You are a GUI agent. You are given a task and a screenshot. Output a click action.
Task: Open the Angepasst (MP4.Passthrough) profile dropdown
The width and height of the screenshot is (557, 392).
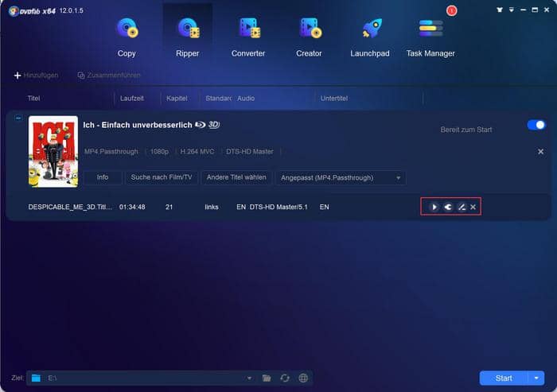tap(341, 177)
